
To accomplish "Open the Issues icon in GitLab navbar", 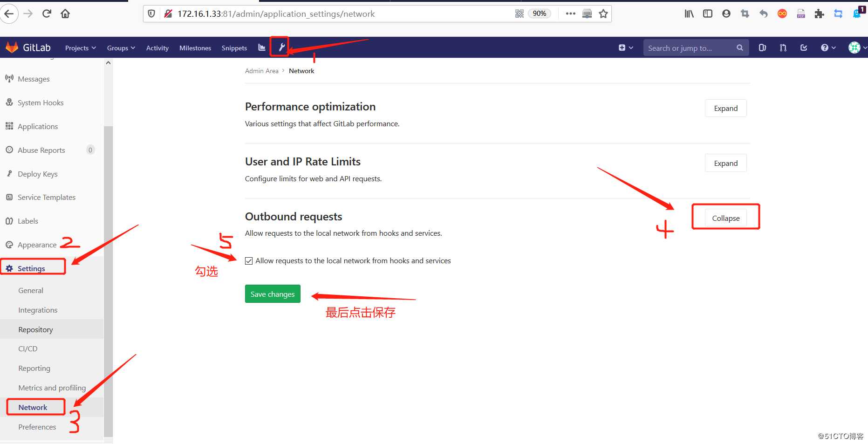I will tap(762, 48).
